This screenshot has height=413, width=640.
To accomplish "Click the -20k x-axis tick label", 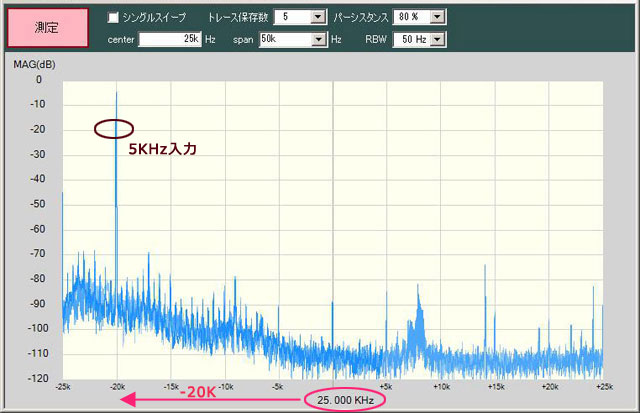I will click(118, 386).
